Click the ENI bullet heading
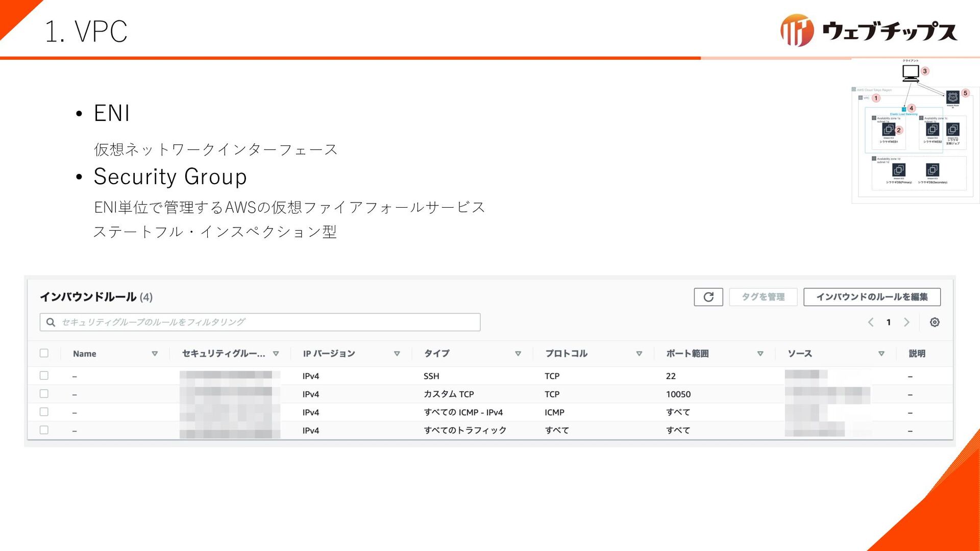Viewport: 980px width, 551px height. [x=112, y=113]
